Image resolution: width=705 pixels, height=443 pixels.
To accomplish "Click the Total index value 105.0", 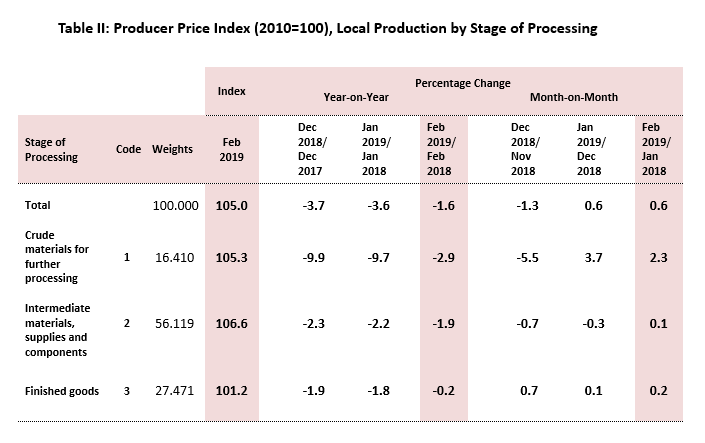I will tap(231, 205).
